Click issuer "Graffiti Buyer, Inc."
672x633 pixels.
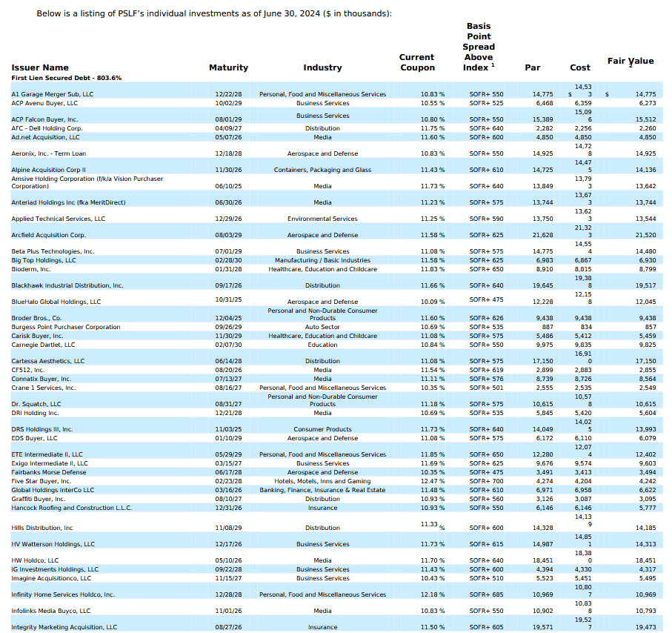(x=38, y=500)
